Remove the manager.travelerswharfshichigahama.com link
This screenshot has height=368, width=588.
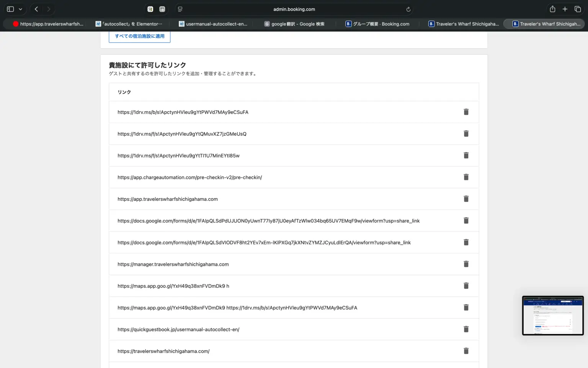click(x=466, y=264)
